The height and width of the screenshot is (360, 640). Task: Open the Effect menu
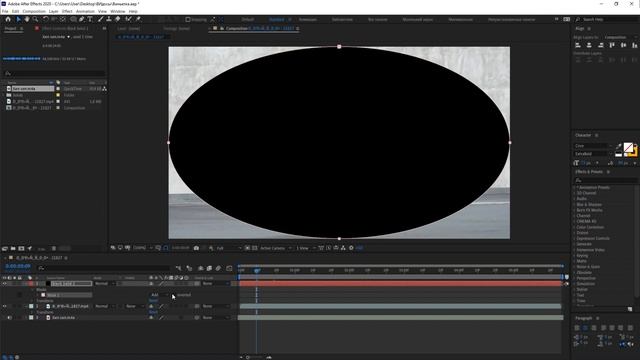point(67,11)
